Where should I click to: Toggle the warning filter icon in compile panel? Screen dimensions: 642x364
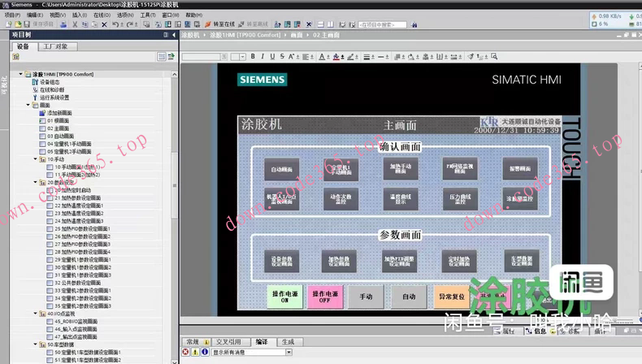(193, 353)
